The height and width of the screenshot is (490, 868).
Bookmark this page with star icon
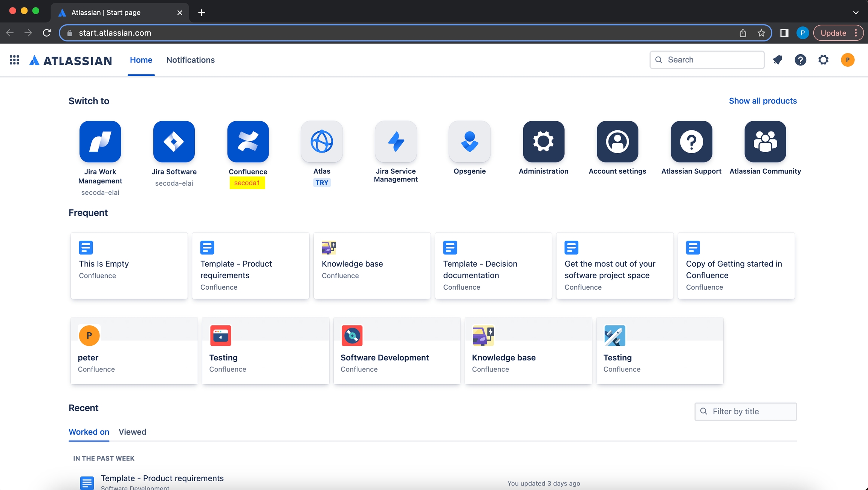[x=761, y=33]
